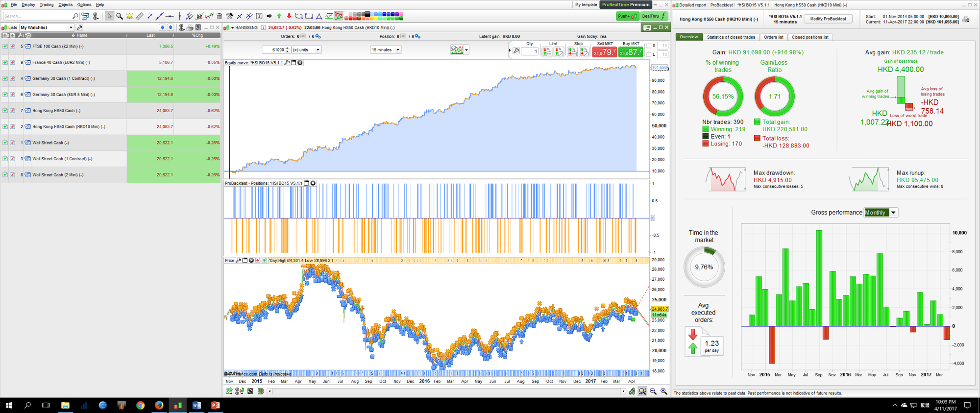Viewport: 980px width, 413px height.
Task: Move watchlist item up with blue arrow
Action: (171, 27)
